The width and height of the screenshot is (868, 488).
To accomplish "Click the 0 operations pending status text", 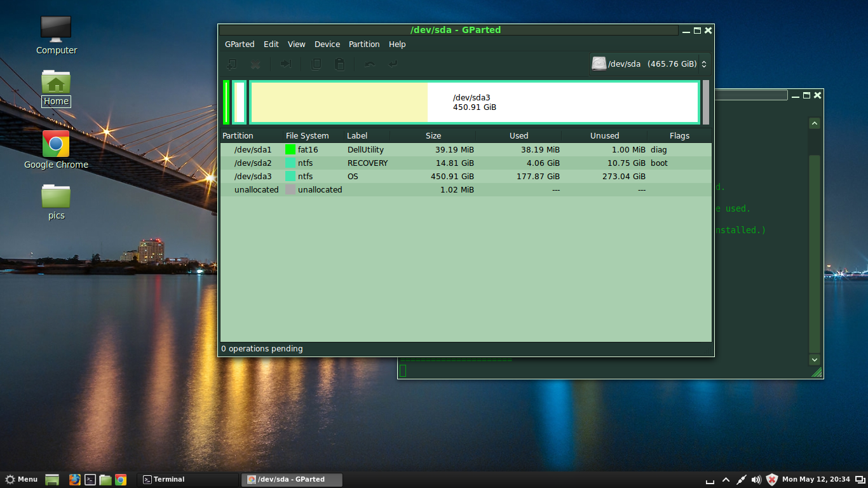I will [x=262, y=349].
